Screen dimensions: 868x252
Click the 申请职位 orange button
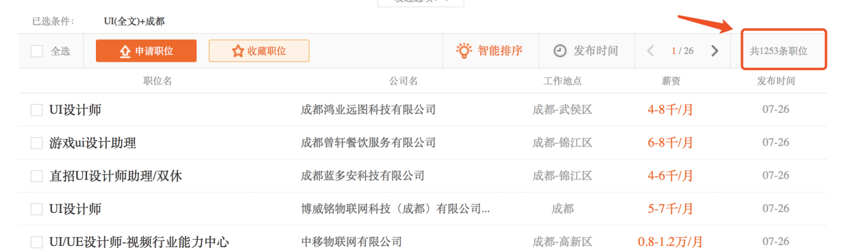pos(146,51)
